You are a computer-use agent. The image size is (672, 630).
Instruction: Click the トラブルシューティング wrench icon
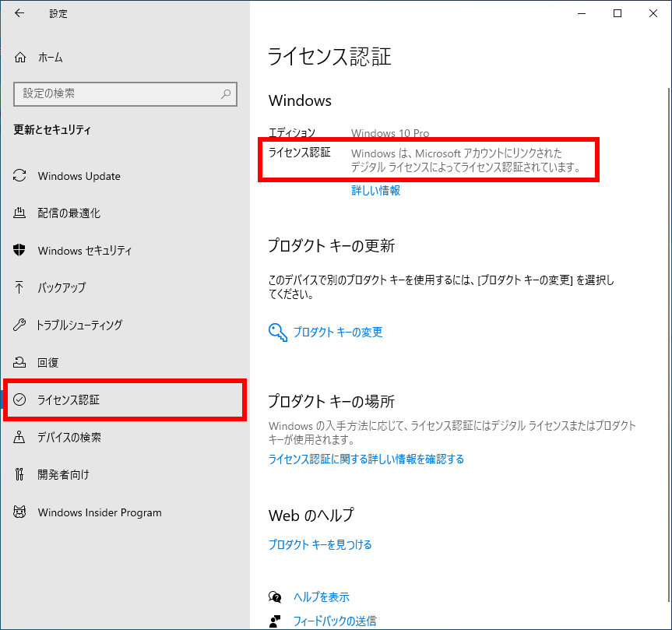click(19, 325)
